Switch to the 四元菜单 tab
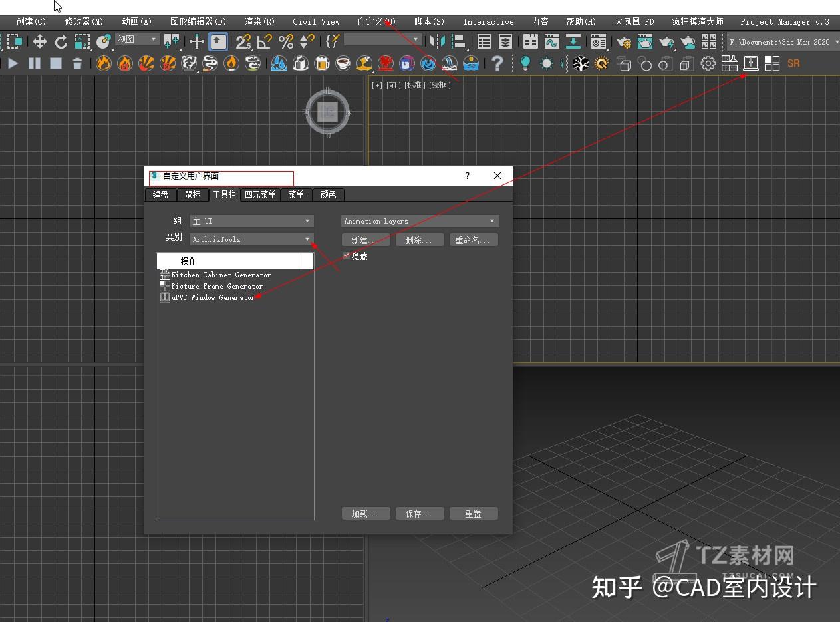The height and width of the screenshot is (622, 840). click(260, 194)
